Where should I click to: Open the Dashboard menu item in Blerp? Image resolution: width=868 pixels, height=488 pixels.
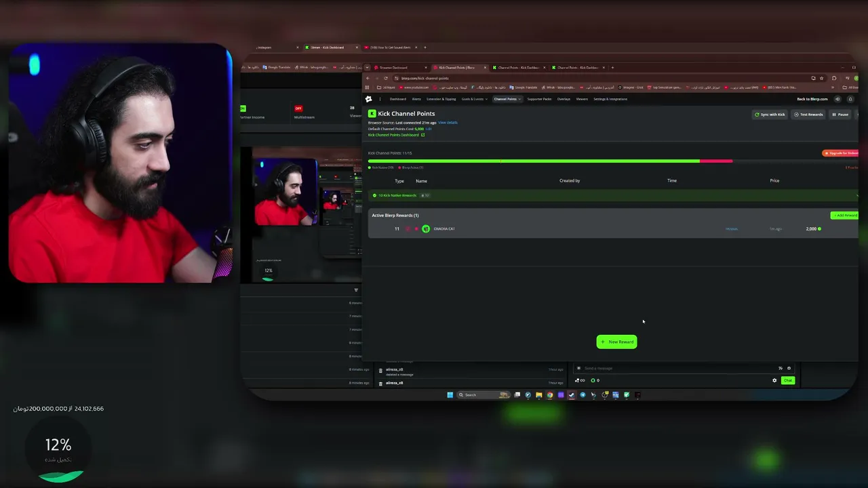click(398, 99)
